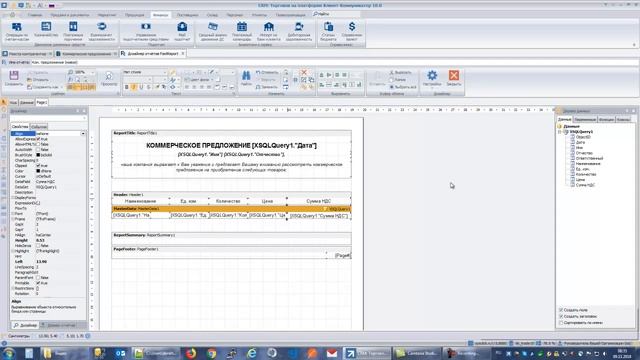Click the Chrome icon in taskbar
Viewport: 640px width, 360px height.
pos(211,353)
